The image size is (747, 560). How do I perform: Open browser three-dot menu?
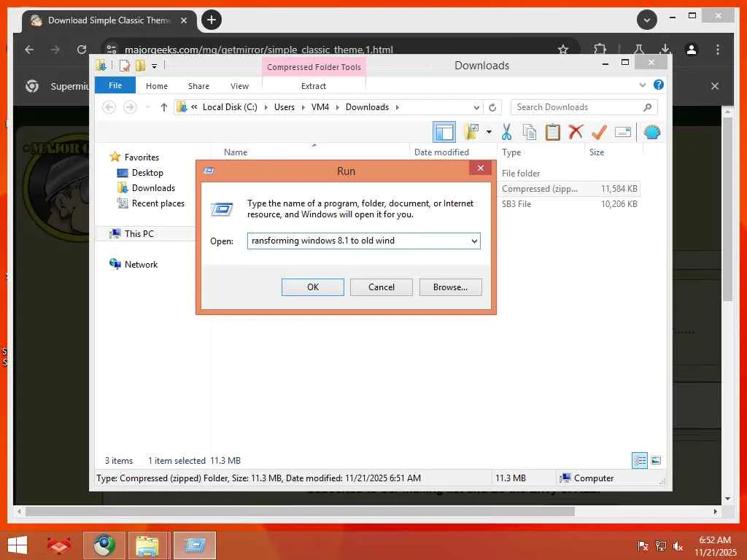coord(718,50)
